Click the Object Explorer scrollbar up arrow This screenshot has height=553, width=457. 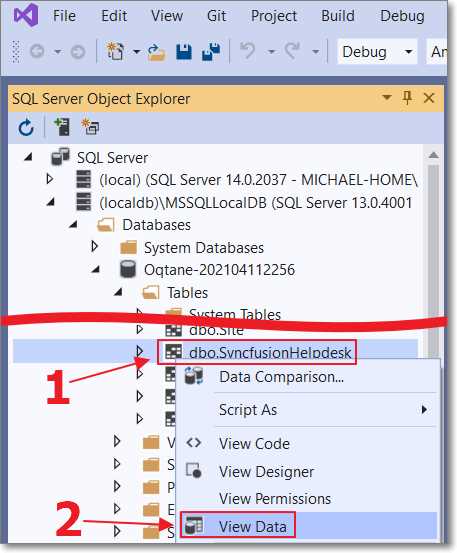(433, 155)
